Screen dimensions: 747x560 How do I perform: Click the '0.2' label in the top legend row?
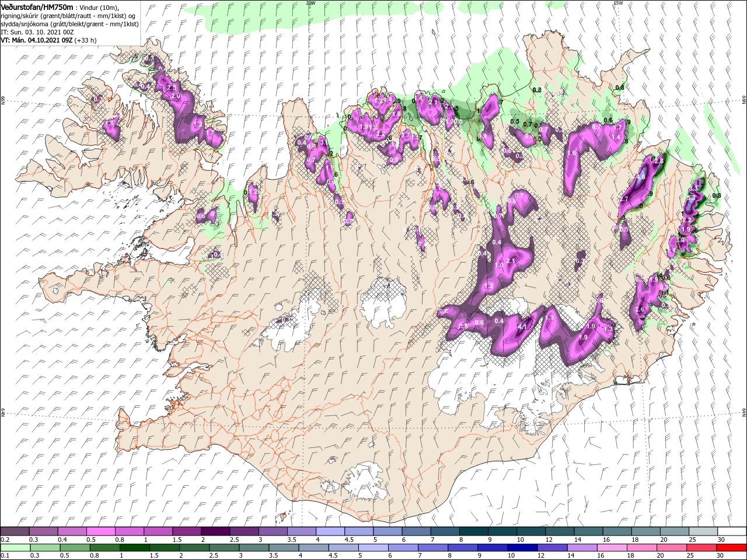4,540
